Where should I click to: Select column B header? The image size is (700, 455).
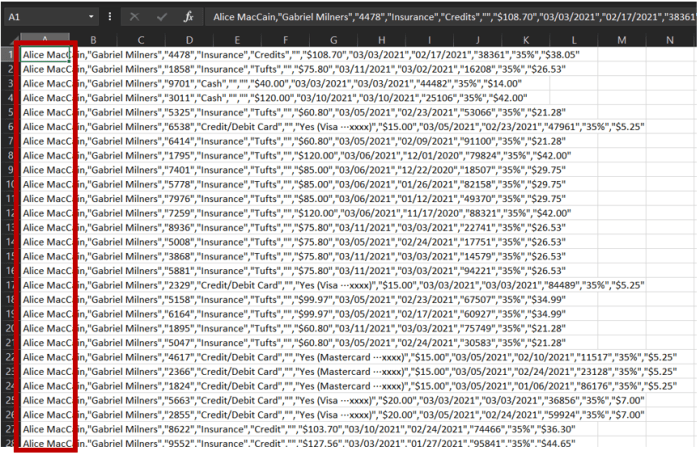tap(93, 40)
